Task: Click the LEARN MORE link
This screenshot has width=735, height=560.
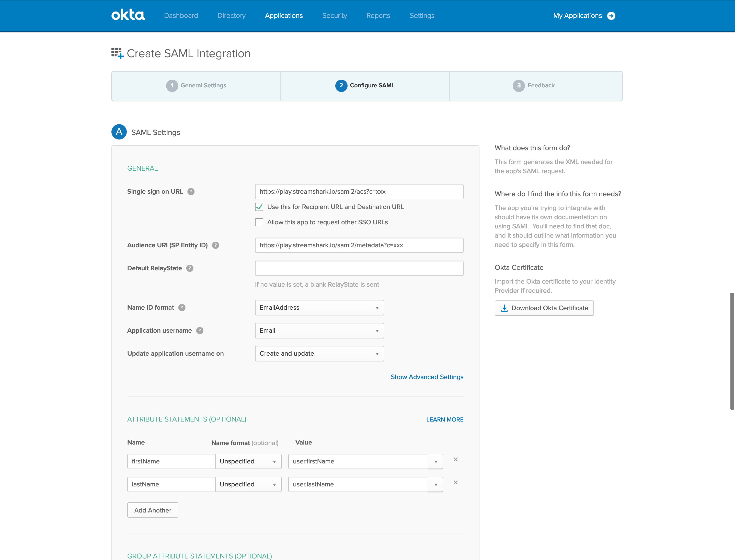Action: 445,420
